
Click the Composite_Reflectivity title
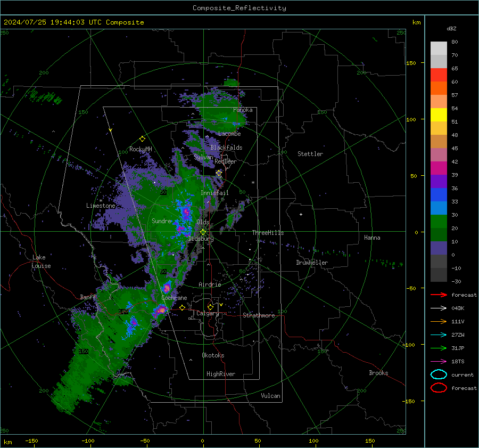[240, 8]
